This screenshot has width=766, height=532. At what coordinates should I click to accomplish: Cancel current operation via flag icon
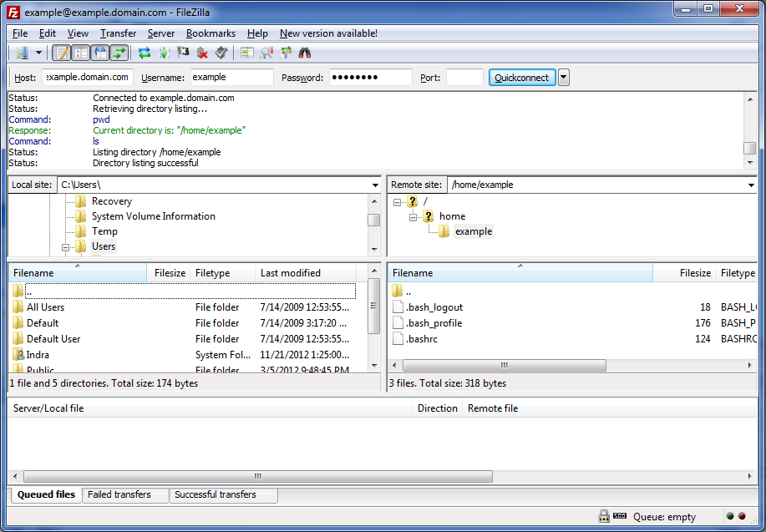click(x=183, y=53)
